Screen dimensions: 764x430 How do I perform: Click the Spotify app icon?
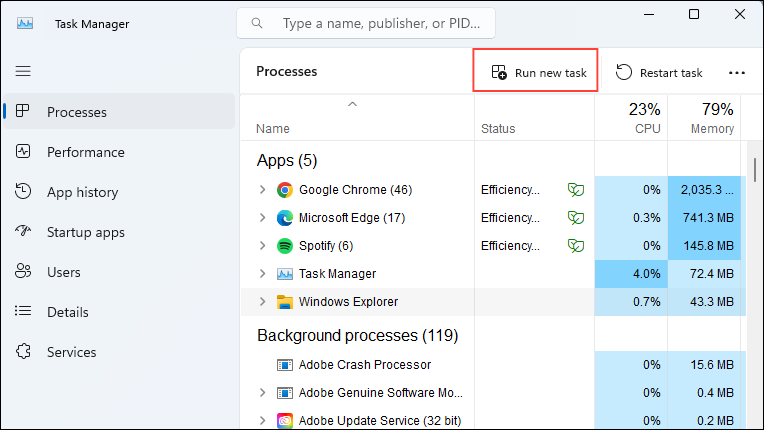pos(285,246)
